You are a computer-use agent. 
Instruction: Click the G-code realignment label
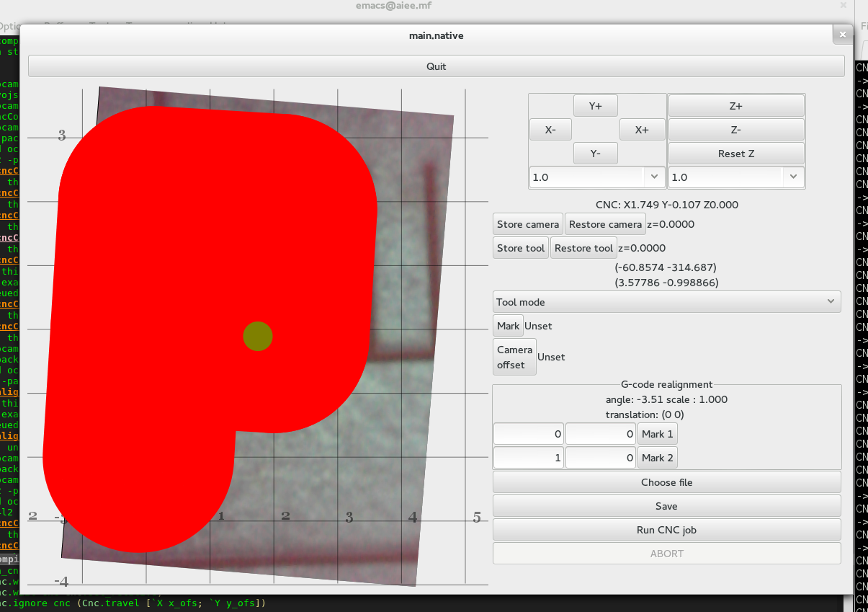(x=667, y=384)
